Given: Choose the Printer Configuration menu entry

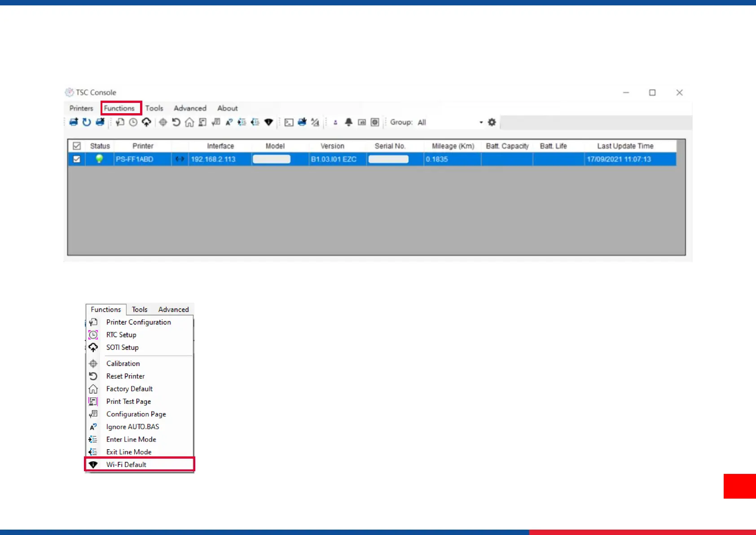Looking at the screenshot, I should pos(140,322).
